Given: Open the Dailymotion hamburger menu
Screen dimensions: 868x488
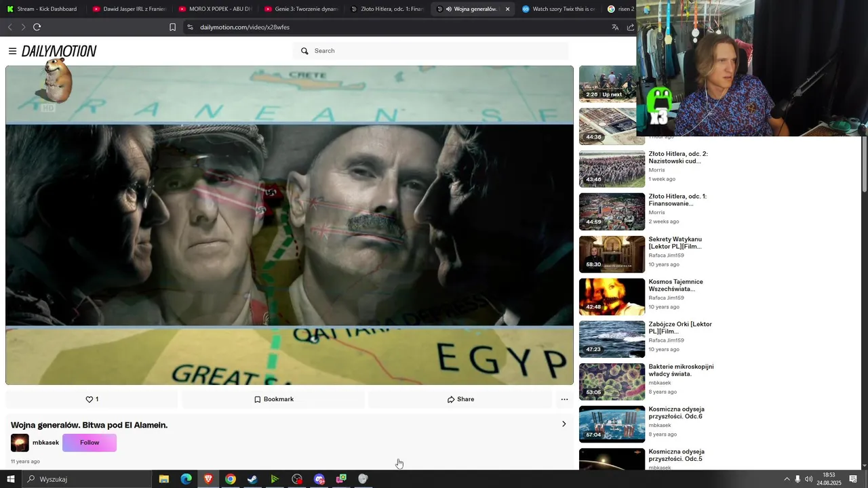Looking at the screenshot, I should pyautogui.click(x=12, y=51).
